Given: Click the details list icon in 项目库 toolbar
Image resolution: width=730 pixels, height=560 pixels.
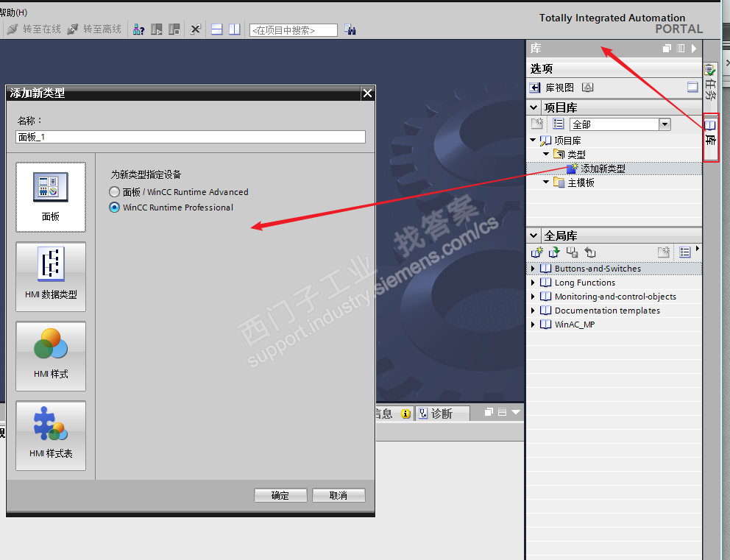Looking at the screenshot, I should [x=558, y=124].
